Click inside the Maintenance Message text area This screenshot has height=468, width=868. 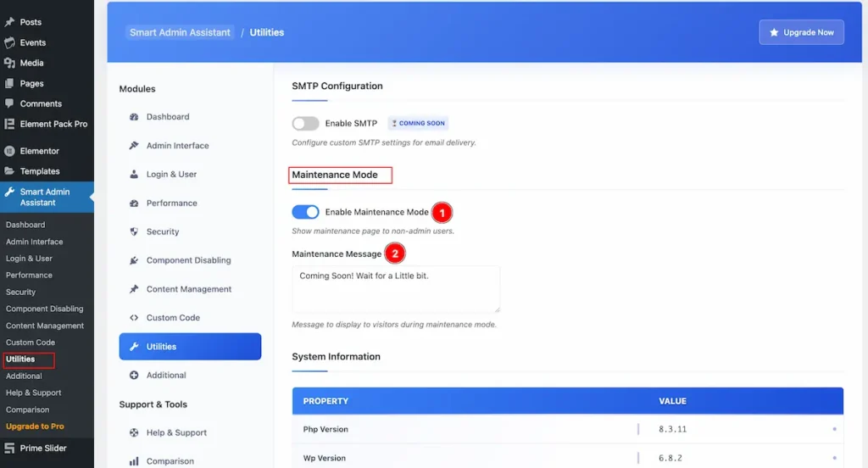pyautogui.click(x=396, y=289)
